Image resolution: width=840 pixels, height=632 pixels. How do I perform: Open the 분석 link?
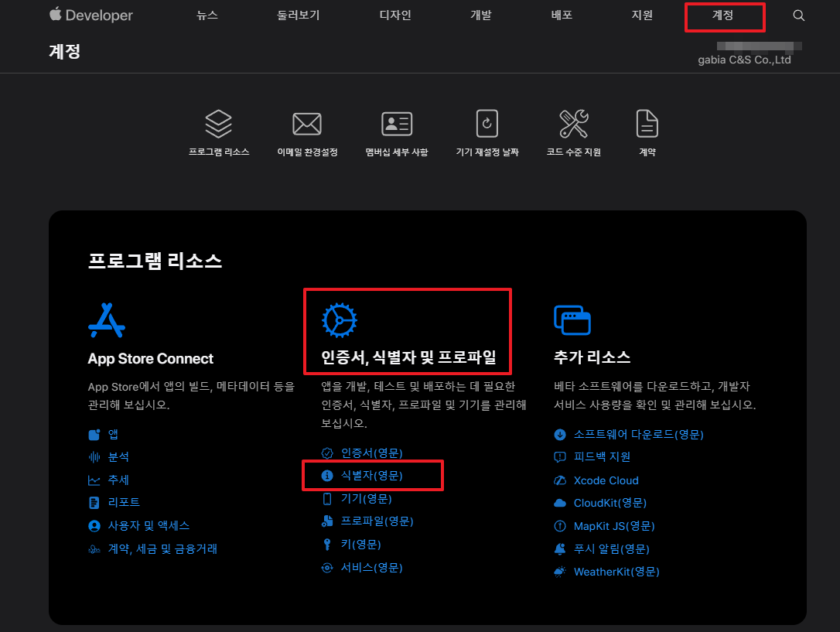(x=118, y=457)
